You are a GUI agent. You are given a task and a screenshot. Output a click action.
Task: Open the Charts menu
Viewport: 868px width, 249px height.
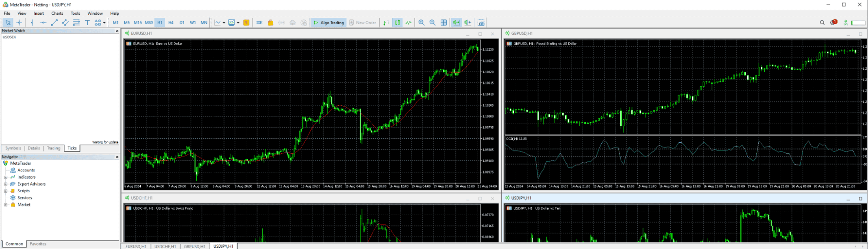pos(57,13)
